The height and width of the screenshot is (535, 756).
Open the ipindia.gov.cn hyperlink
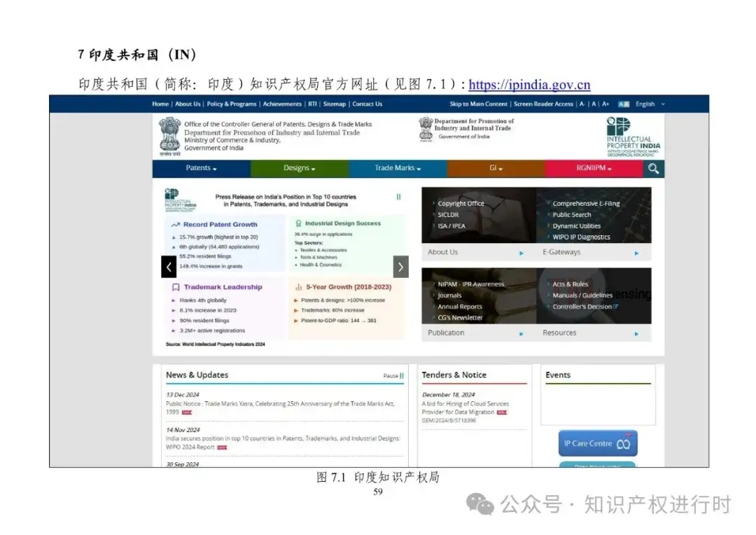coord(529,85)
